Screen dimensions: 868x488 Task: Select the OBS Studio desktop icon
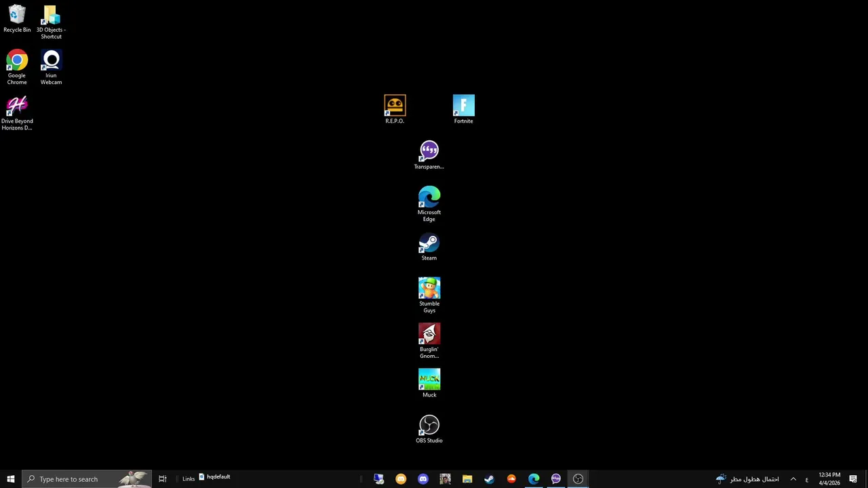429,429
